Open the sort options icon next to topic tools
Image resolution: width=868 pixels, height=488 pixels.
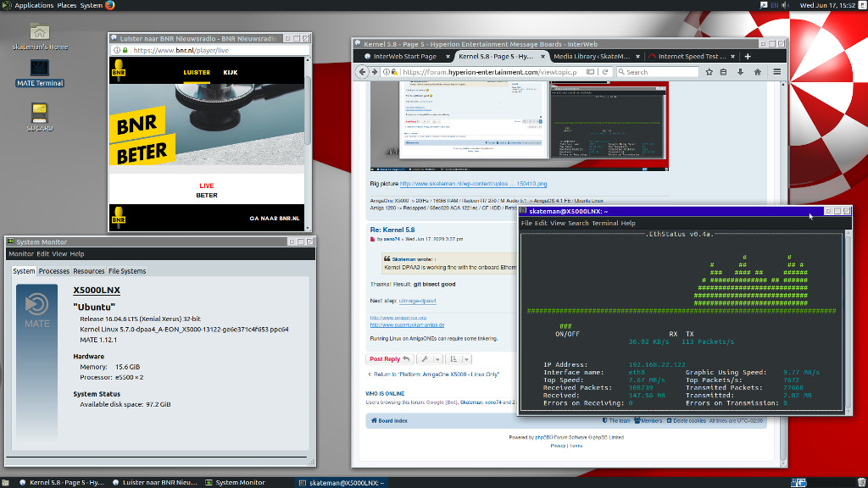[453, 359]
